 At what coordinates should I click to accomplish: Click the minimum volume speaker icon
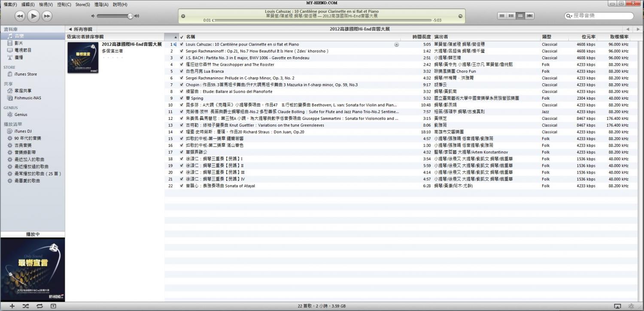coord(93,16)
